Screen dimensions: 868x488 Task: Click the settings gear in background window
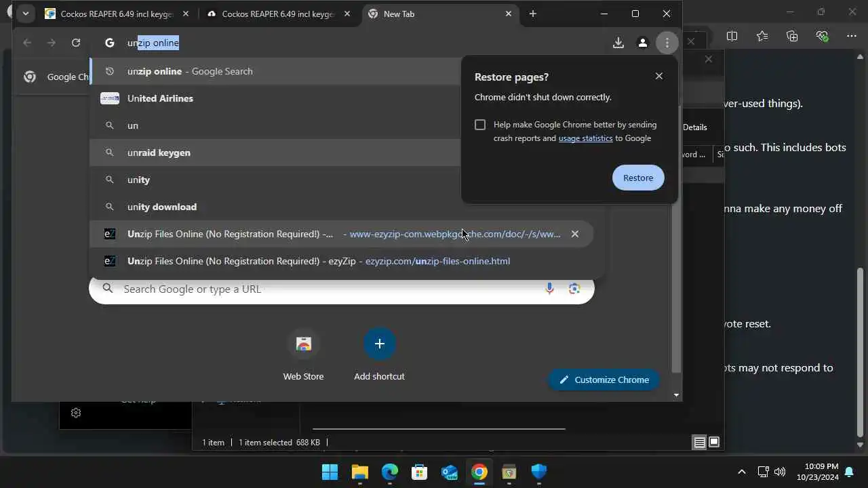tap(76, 413)
